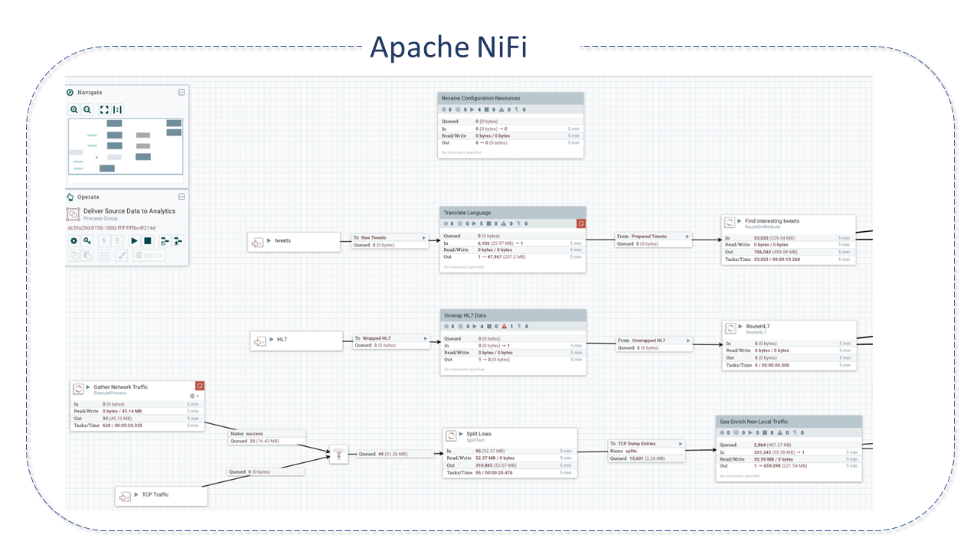Viewport: 980px width, 551px height.
Task: Click the Create Template icon in Operate
Action: [164, 240]
